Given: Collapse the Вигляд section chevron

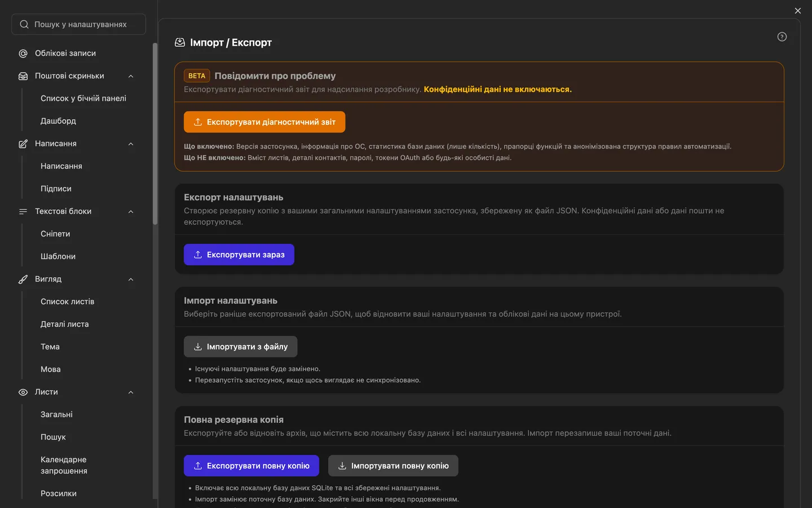Looking at the screenshot, I should pyautogui.click(x=131, y=279).
